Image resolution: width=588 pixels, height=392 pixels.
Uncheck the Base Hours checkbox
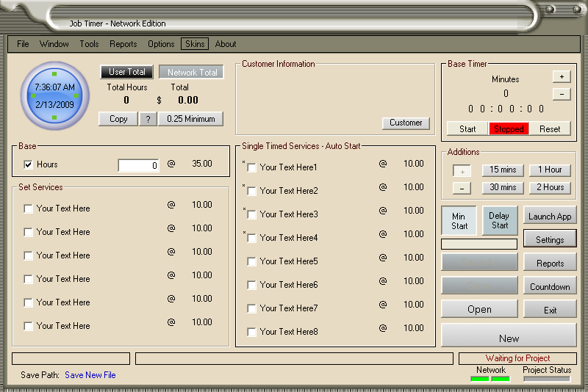[28, 164]
